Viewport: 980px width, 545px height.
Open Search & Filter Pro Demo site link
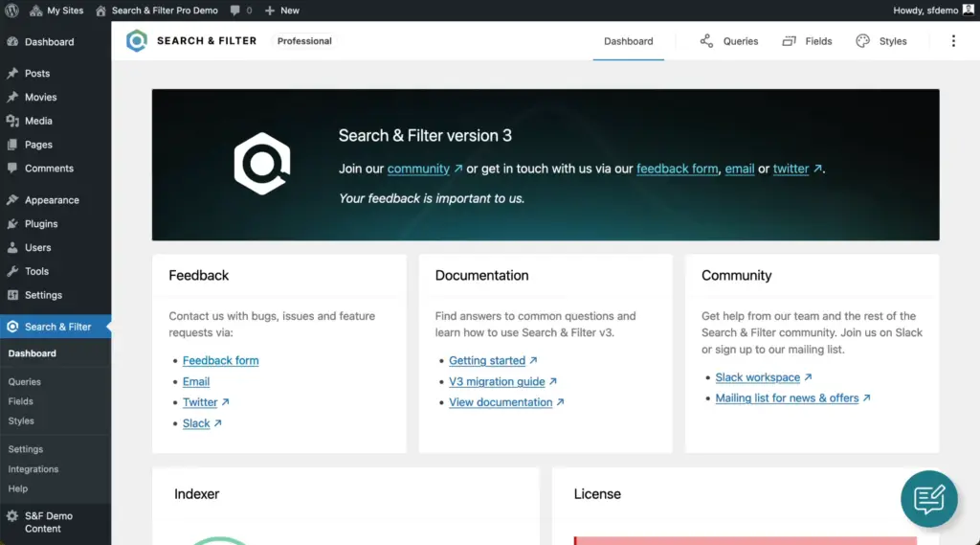[x=156, y=10]
